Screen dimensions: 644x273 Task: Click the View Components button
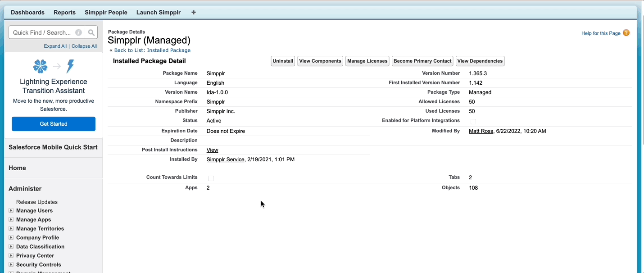click(x=320, y=61)
